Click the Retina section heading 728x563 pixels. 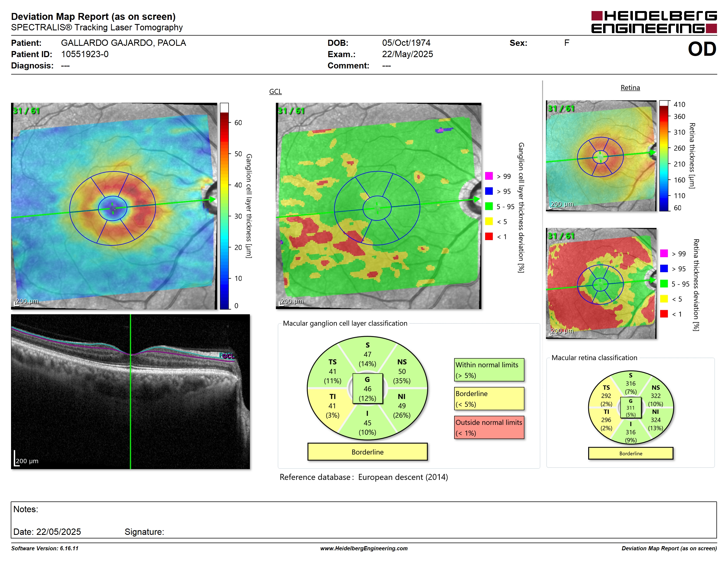pyautogui.click(x=630, y=88)
